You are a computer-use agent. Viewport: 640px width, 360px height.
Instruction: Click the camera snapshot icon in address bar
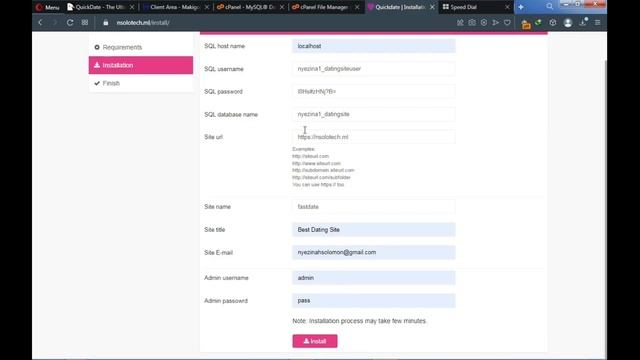[x=472, y=23]
